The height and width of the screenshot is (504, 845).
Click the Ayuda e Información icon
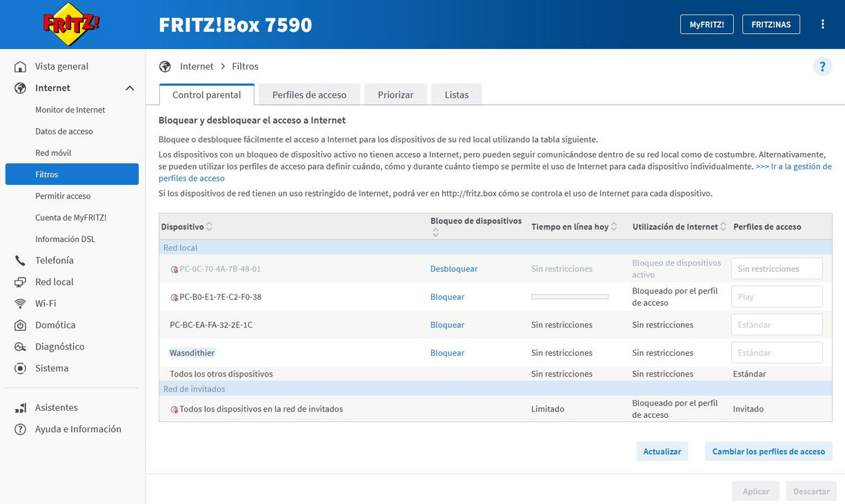tap(21, 430)
